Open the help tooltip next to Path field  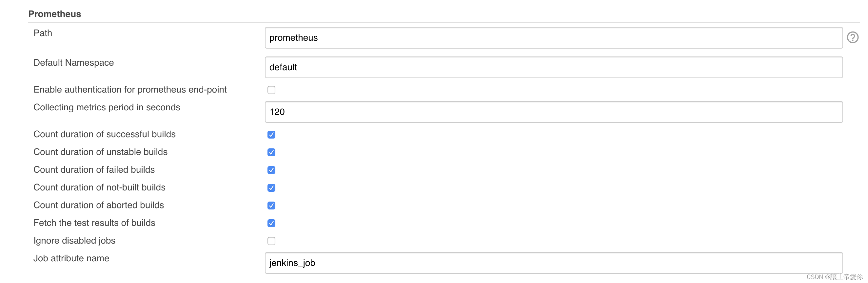point(853,37)
